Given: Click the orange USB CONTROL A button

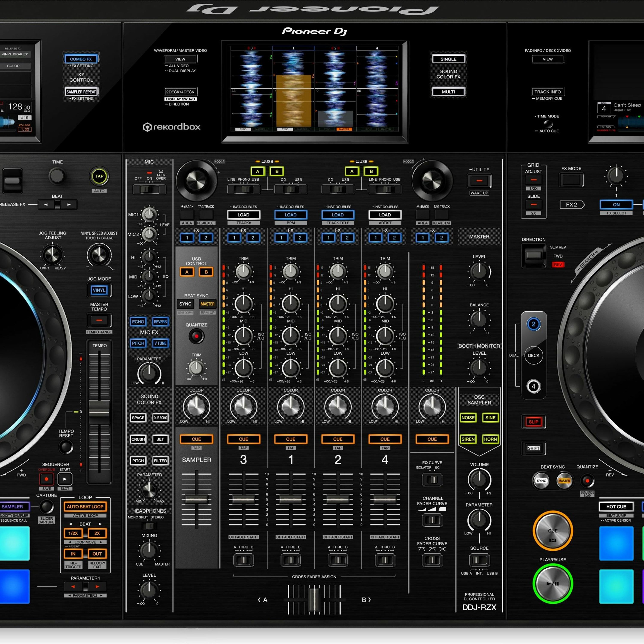Looking at the screenshot, I should tap(187, 272).
